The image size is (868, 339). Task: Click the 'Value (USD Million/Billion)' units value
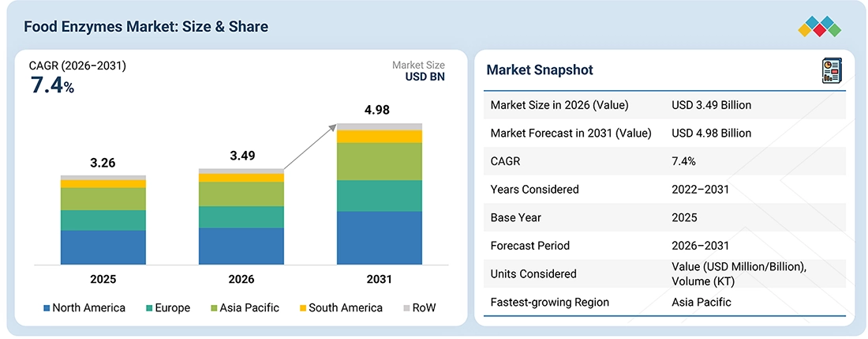pyautogui.click(x=739, y=266)
